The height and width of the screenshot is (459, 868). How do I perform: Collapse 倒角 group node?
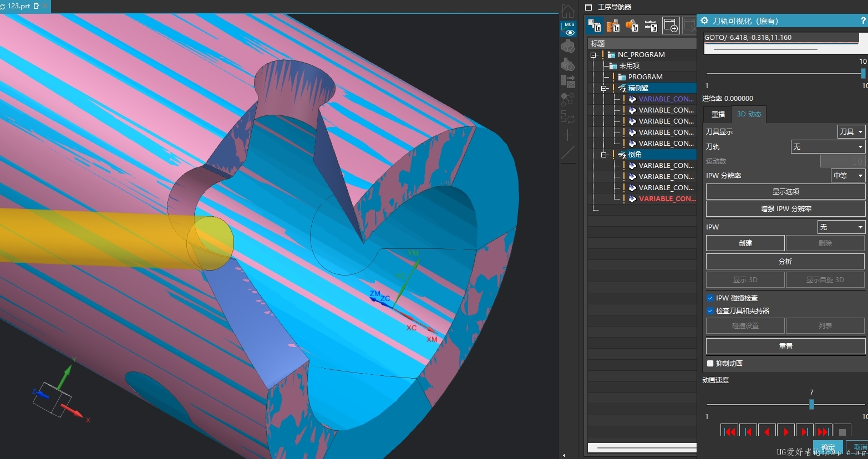pyautogui.click(x=604, y=155)
